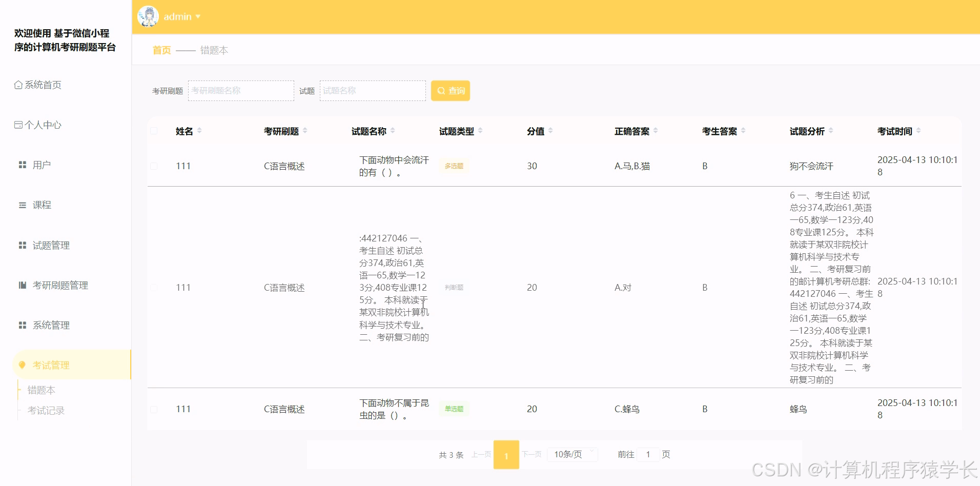Tick the checkbox for the 多选题 row
This screenshot has height=486, width=980.
(154, 166)
